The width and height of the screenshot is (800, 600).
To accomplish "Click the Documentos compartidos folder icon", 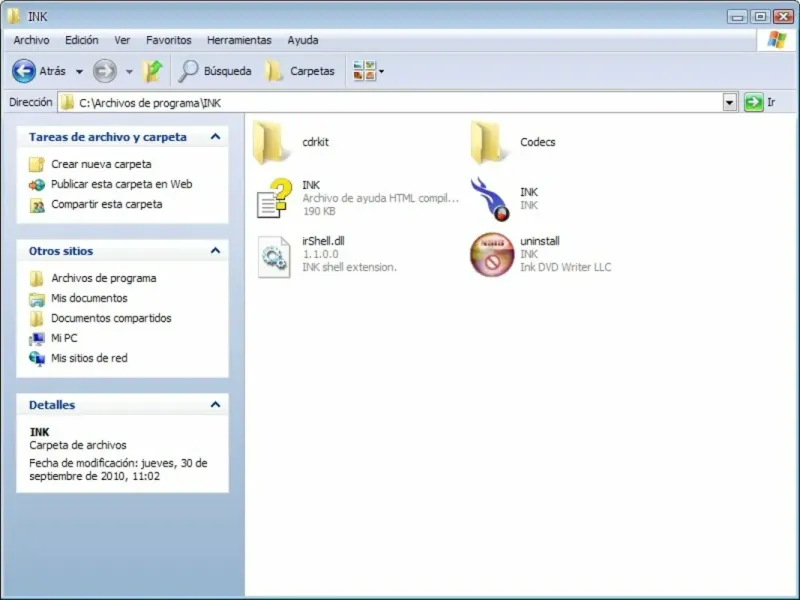I will pyautogui.click(x=37, y=318).
